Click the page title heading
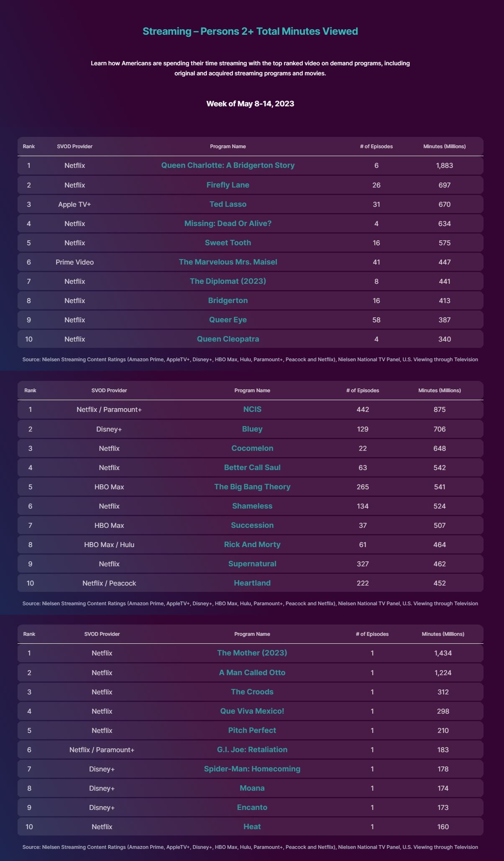Viewport: 504px width, 861px height. [x=250, y=31]
